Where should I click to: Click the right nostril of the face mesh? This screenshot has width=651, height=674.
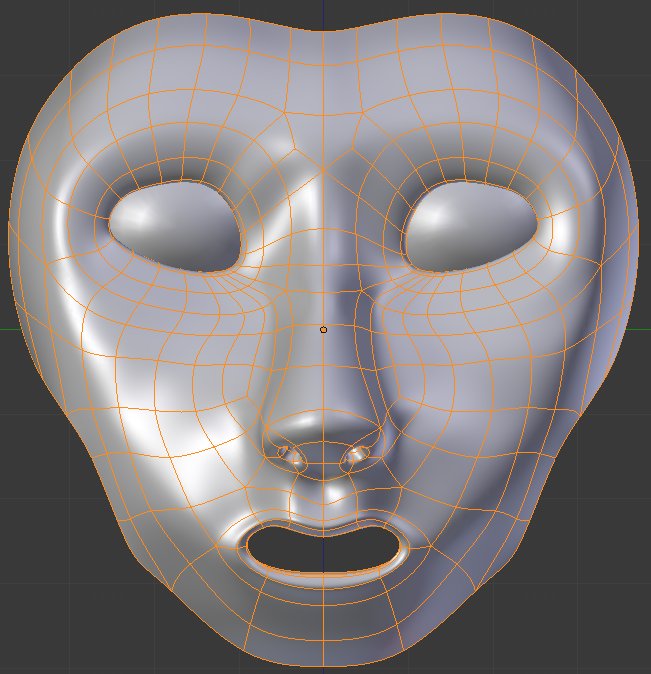355,457
